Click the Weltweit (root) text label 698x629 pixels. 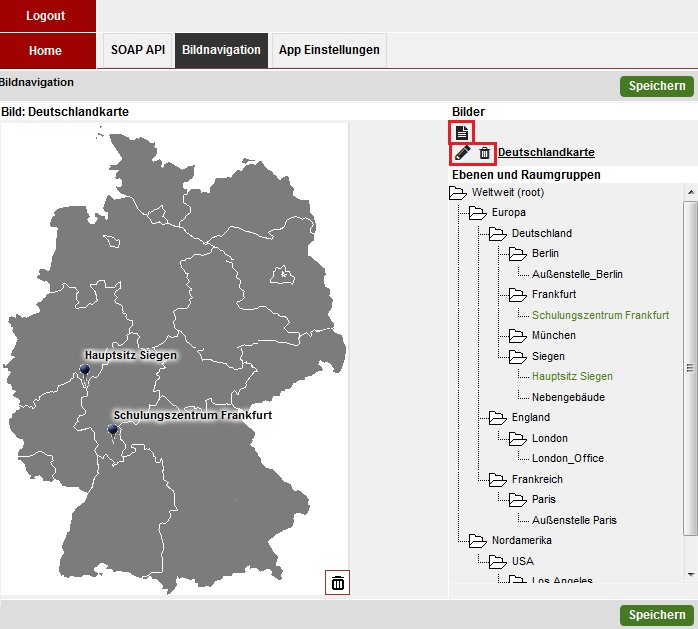point(508,192)
